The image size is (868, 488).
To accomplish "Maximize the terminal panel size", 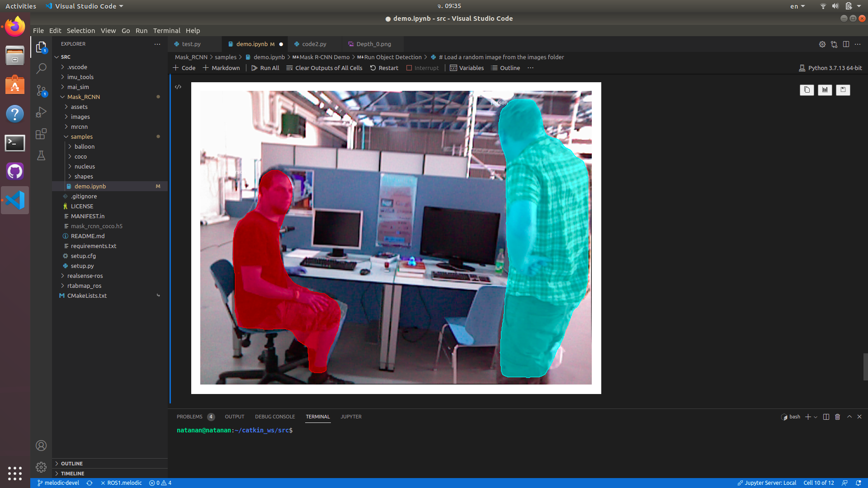I will click(849, 417).
